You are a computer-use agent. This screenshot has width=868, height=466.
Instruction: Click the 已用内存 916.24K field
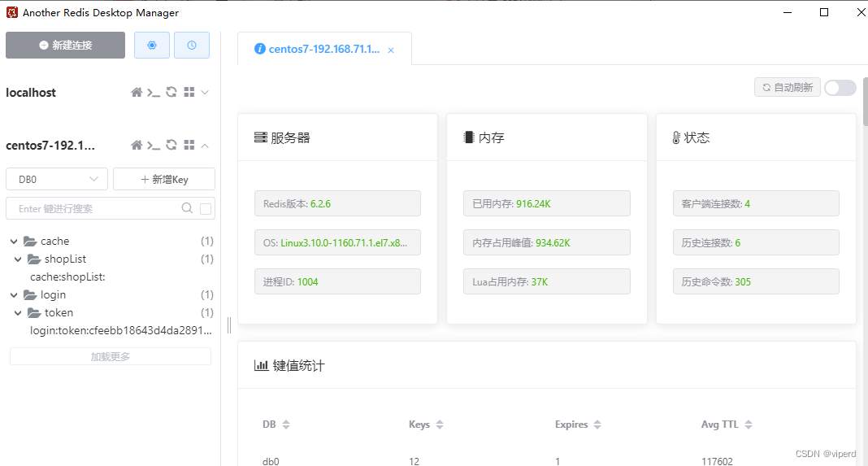[547, 203]
